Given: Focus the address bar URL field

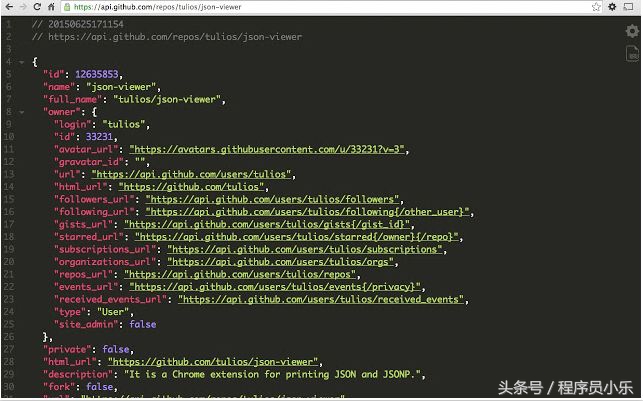Looking at the screenshot, I should (x=300, y=7).
